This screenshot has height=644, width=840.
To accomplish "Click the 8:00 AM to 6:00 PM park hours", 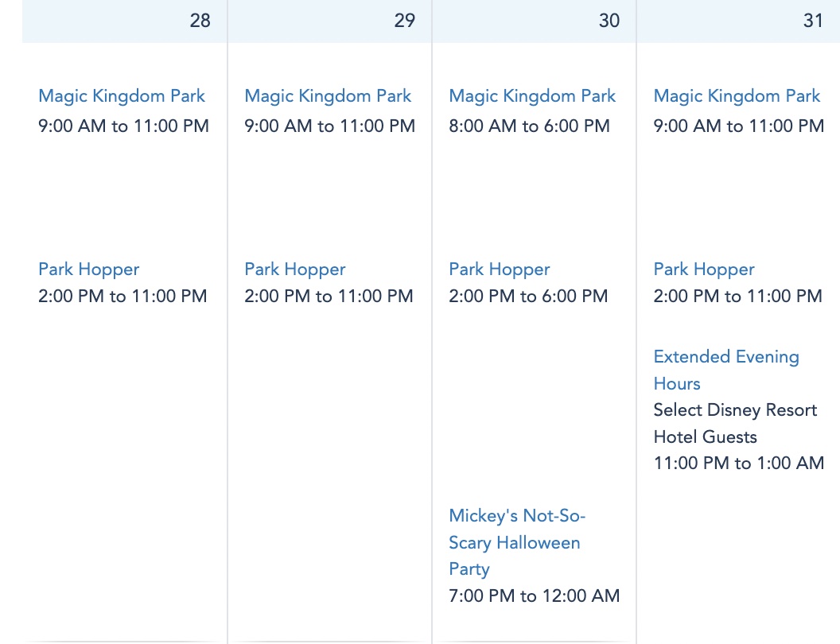I will 529,126.
